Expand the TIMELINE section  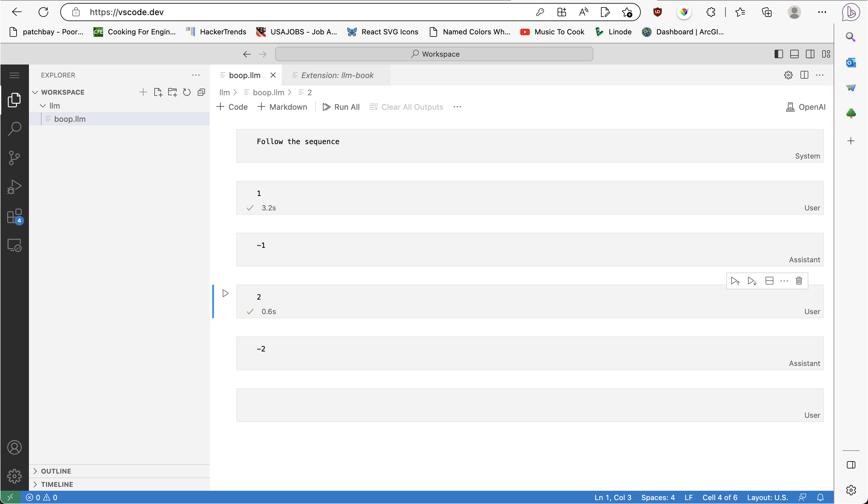(56, 484)
